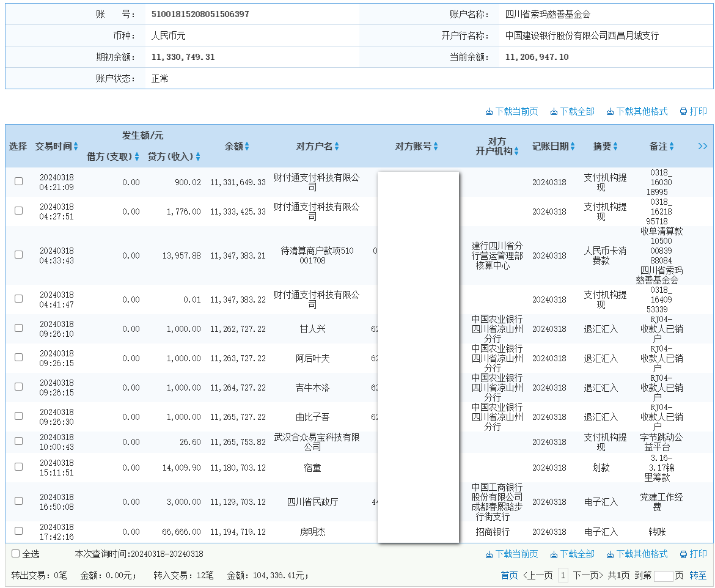Check the 武汉合众易宝科技 transaction row
The height and width of the screenshot is (588, 715).
19,441
